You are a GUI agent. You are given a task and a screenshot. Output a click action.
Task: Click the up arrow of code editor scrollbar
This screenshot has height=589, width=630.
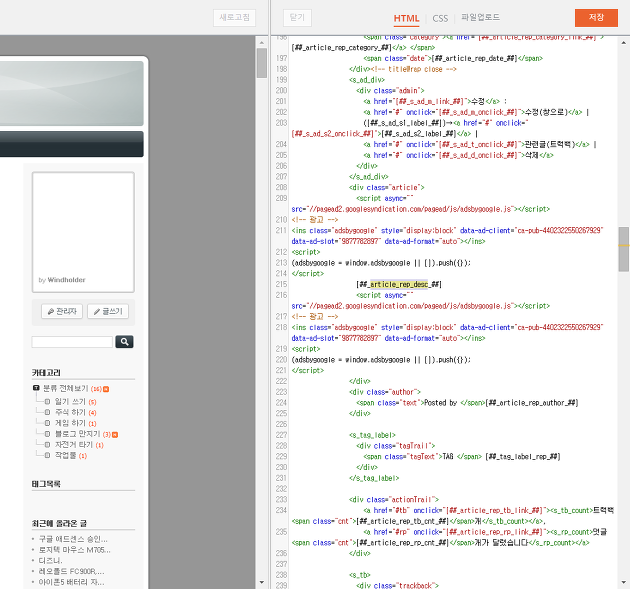pyautogui.click(x=624, y=42)
